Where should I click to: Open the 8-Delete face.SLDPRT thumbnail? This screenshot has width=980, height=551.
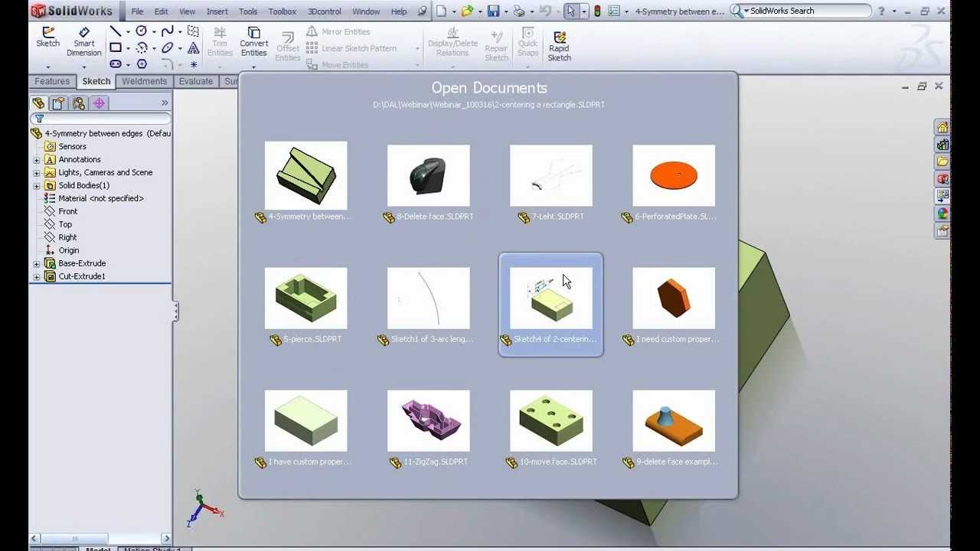(428, 175)
